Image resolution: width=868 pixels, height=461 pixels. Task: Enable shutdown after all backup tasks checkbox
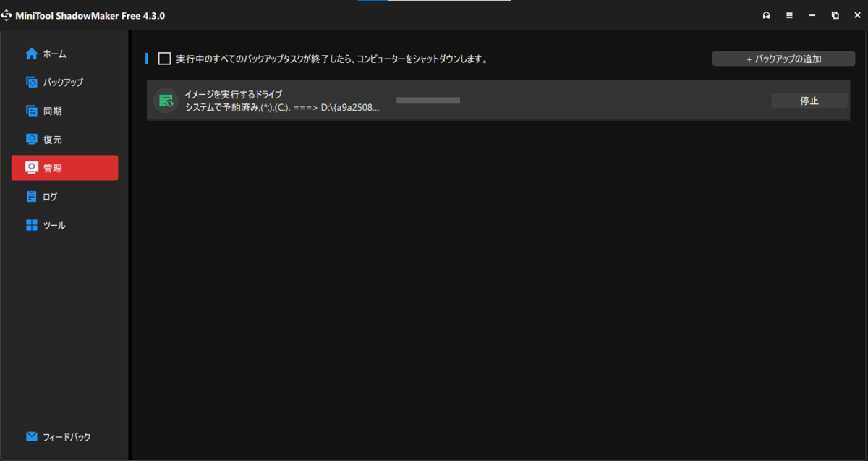164,59
